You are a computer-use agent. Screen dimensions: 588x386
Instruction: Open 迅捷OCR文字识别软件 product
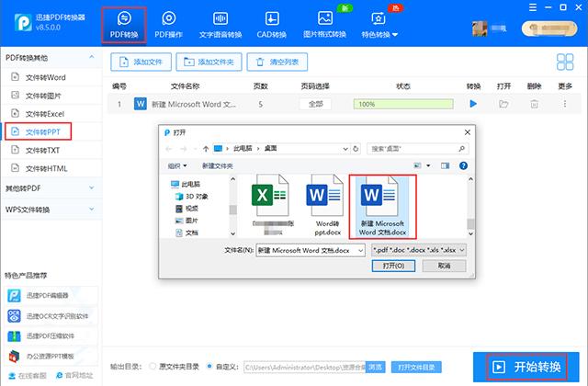pyautogui.click(x=51, y=316)
